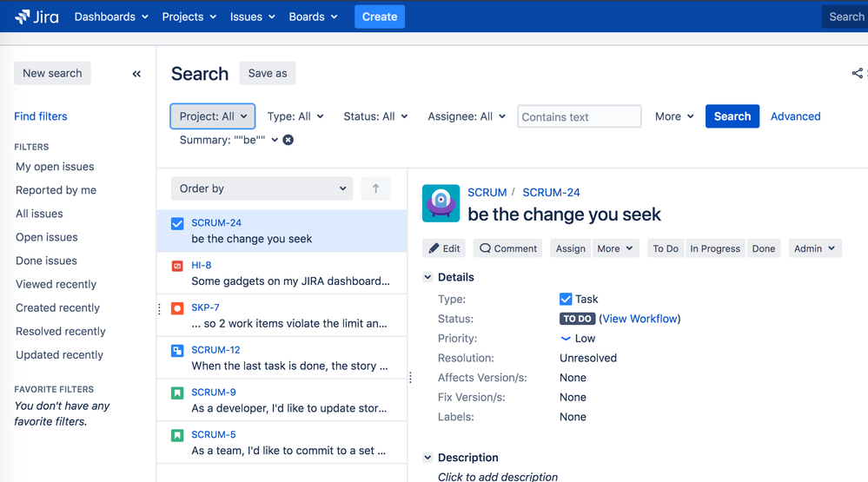Collapse the filters sidebar with double-chevron icon
Viewport: 868px width, 482px height.
(136, 74)
